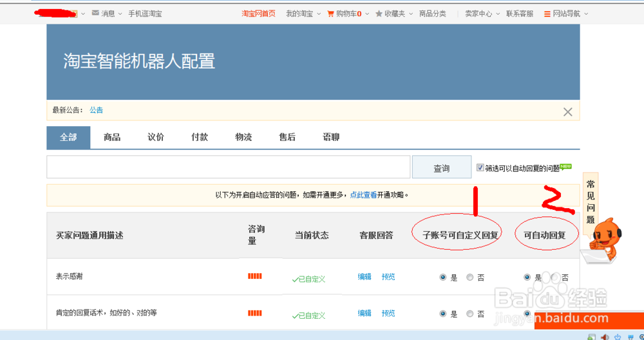Switch to the 全部 tab
The height and width of the screenshot is (340, 644).
pyautogui.click(x=68, y=138)
